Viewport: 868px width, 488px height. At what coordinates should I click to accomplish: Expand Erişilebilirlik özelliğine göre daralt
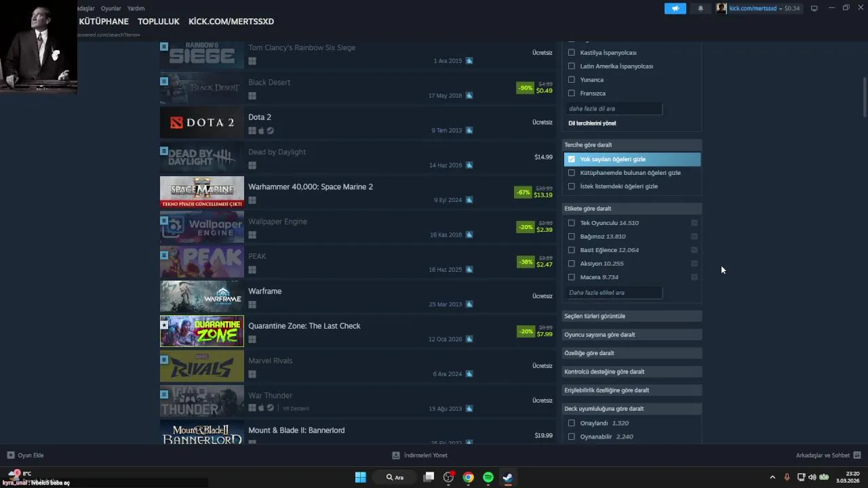(x=632, y=390)
